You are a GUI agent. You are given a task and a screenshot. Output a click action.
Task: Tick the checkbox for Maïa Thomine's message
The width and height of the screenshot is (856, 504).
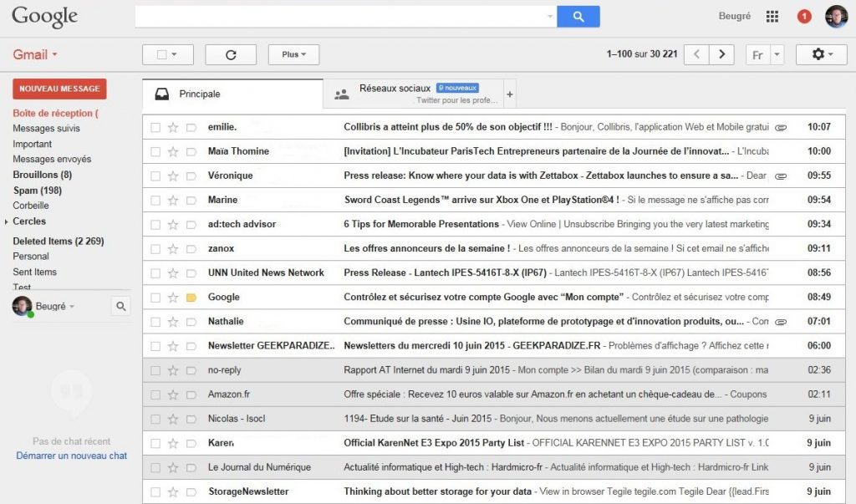tap(155, 151)
